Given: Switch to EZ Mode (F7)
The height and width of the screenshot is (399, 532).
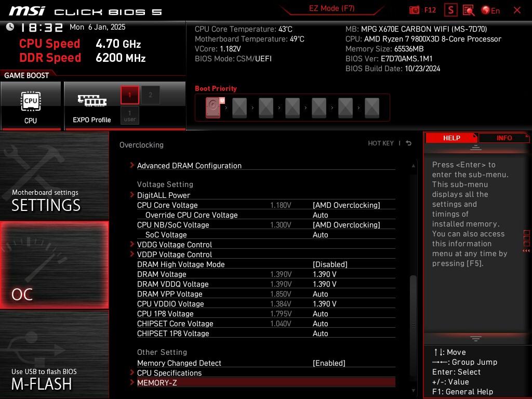Looking at the screenshot, I should [x=331, y=8].
